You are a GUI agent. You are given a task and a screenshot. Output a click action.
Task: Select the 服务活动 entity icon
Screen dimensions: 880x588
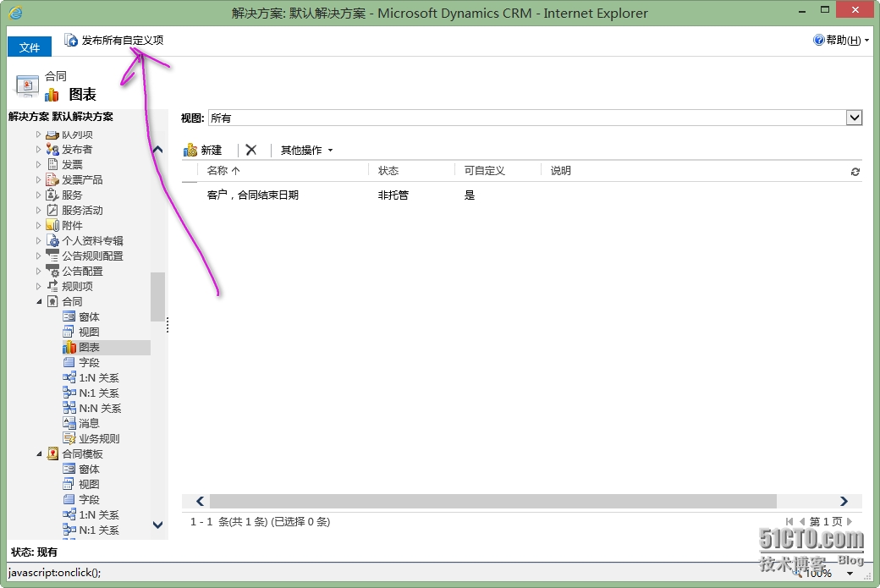pos(52,210)
